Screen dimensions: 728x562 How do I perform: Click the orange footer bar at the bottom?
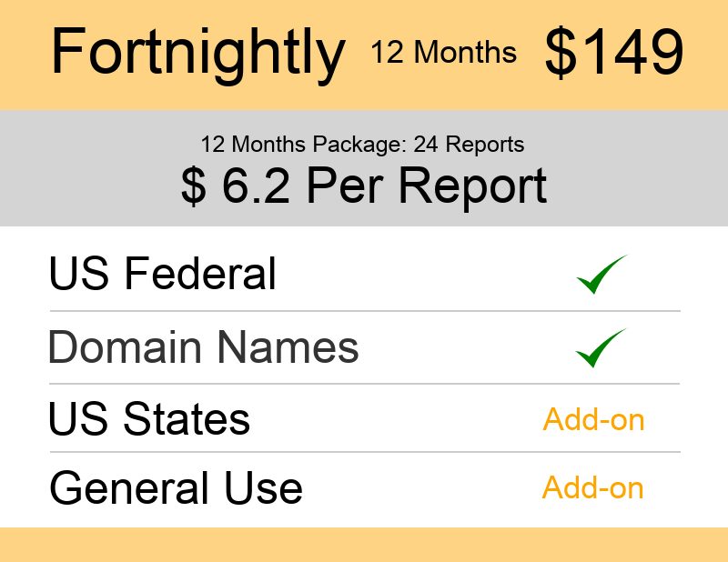click(x=364, y=544)
